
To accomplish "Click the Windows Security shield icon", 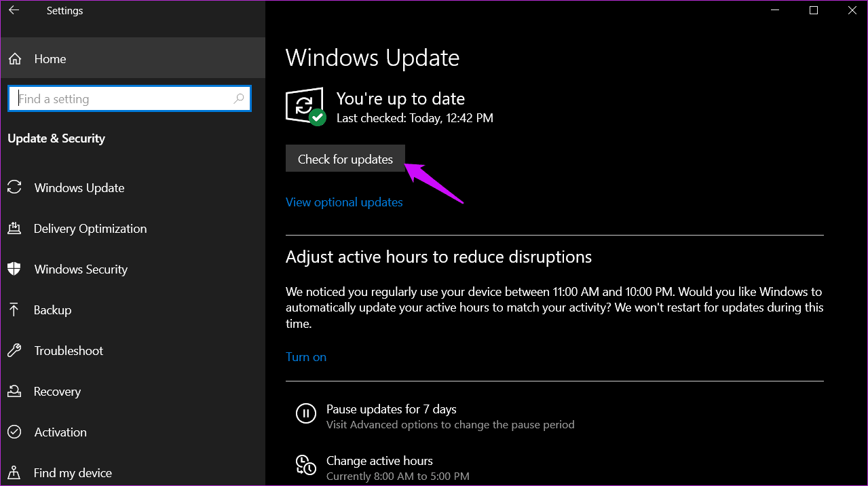I will click(14, 269).
